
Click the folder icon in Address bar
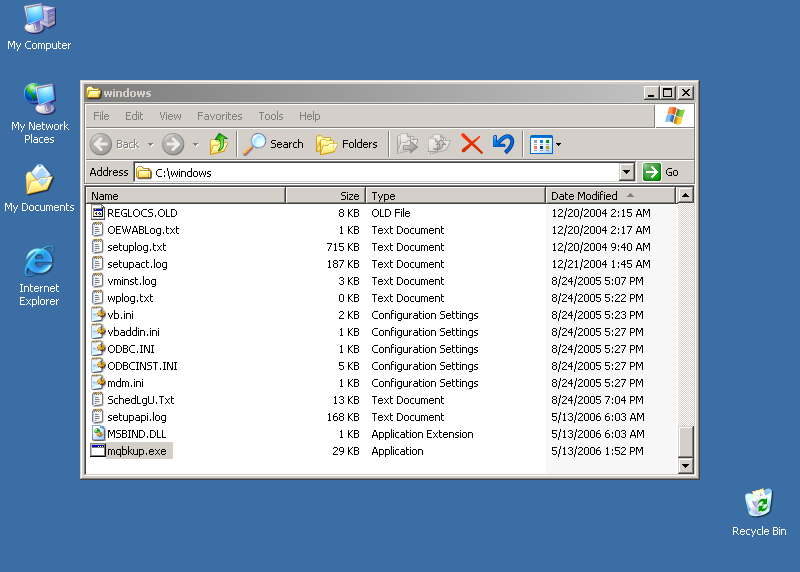pyautogui.click(x=144, y=172)
